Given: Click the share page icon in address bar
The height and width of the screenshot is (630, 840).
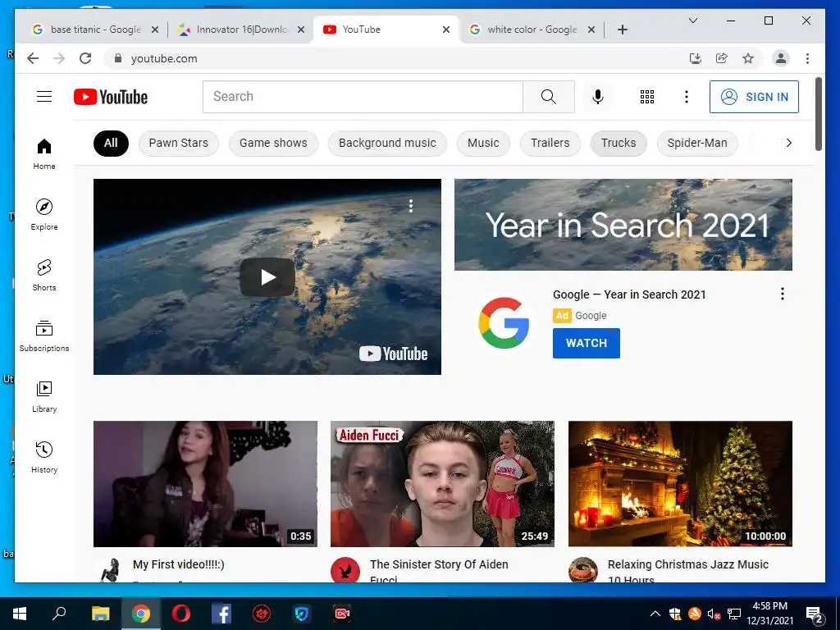Looking at the screenshot, I should pyautogui.click(x=722, y=58).
